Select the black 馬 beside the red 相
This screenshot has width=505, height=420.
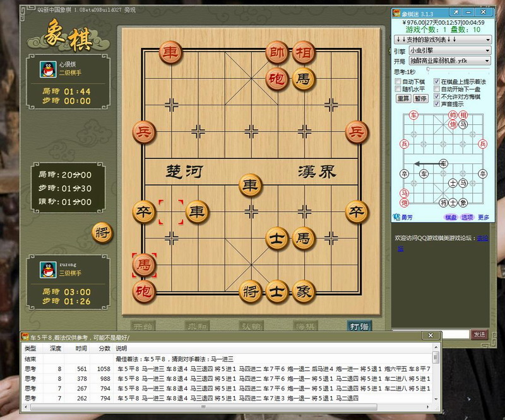304,79
